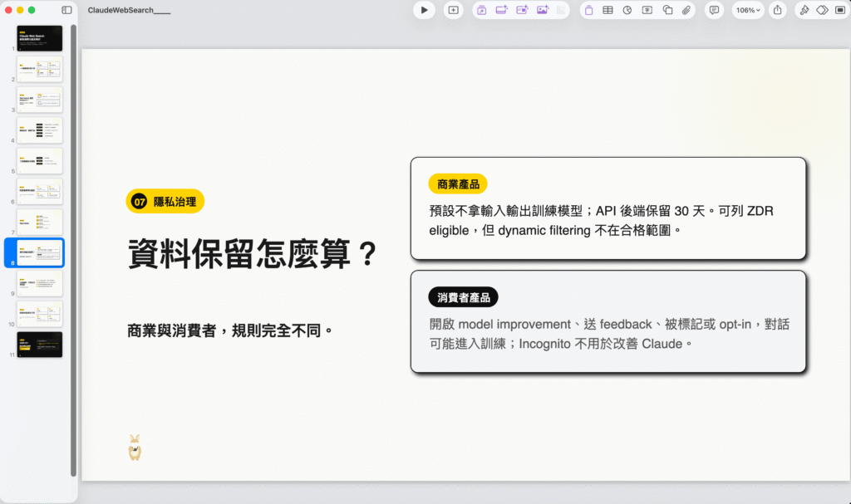Viewport: 851px width, 504px height.
Task: Open the Animate inspector
Action: click(x=822, y=10)
